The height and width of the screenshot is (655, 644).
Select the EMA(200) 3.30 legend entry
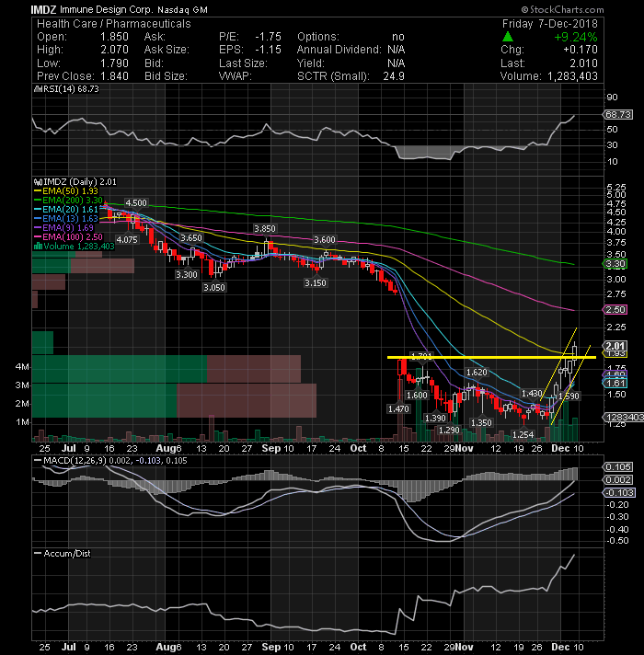(x=68, y=201)
